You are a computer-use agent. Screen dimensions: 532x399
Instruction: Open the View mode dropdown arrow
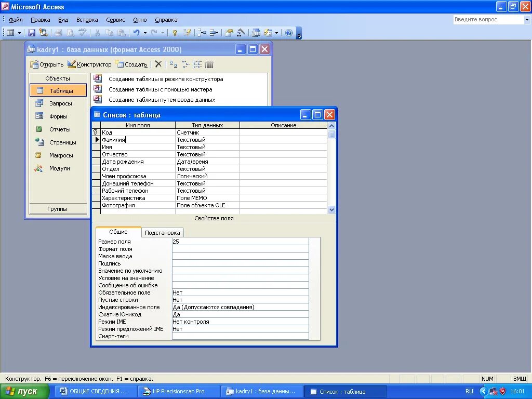click(x=19, y=33)
